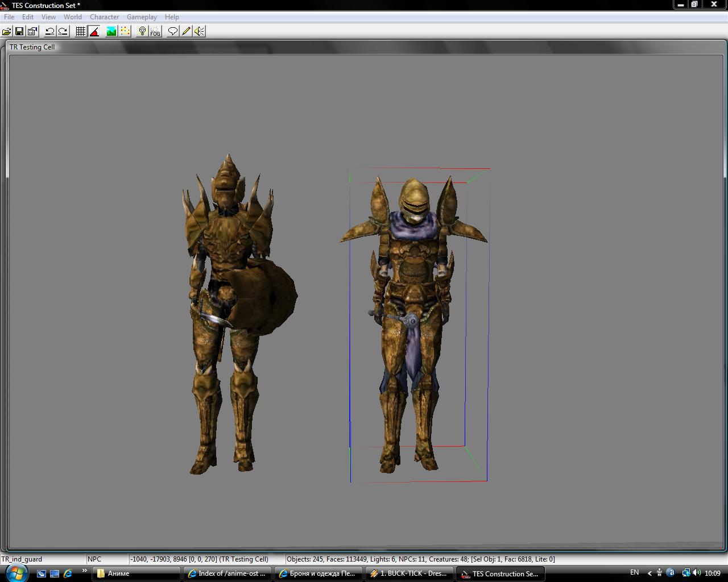Click TR_ind_guard status bar entry
Viewport: 728px width, 582px height.
click(43, 559)
